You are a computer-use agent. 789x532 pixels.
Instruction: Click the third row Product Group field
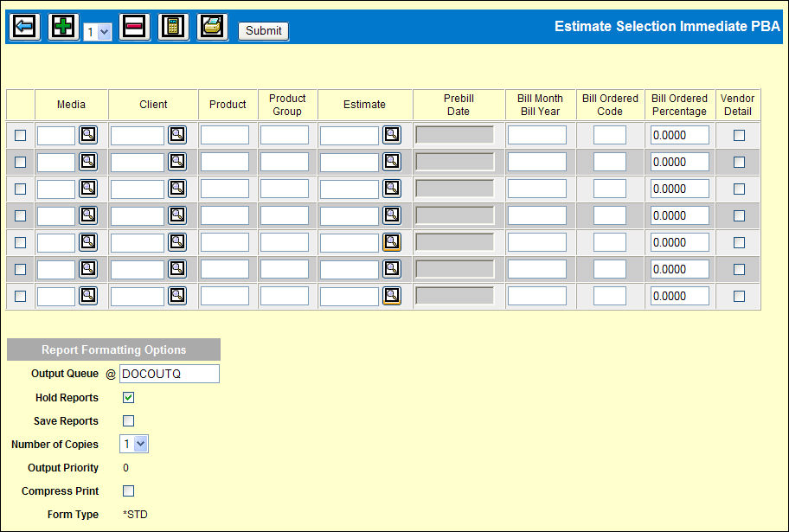285,189
